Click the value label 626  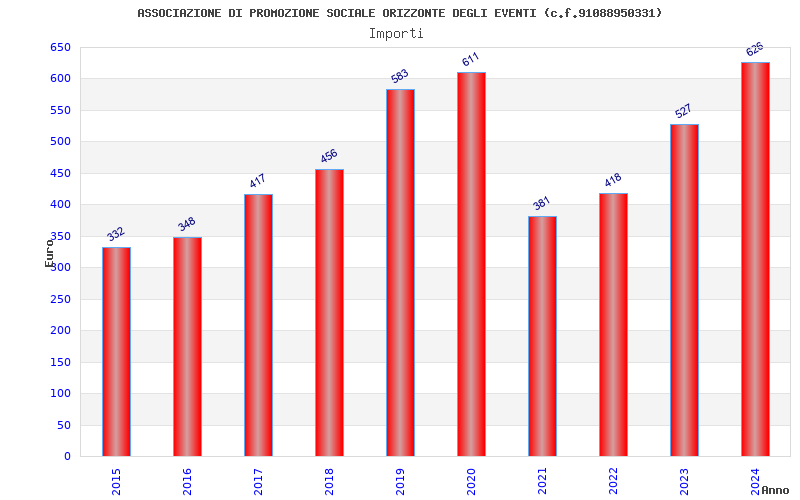point(755,49)
